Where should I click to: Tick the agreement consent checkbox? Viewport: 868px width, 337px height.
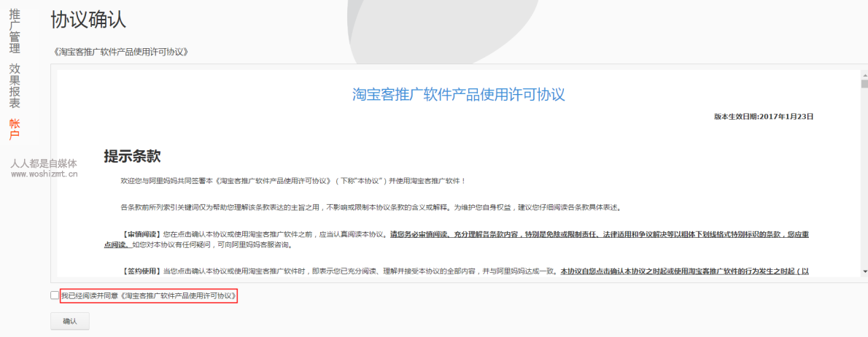point(54,295)
